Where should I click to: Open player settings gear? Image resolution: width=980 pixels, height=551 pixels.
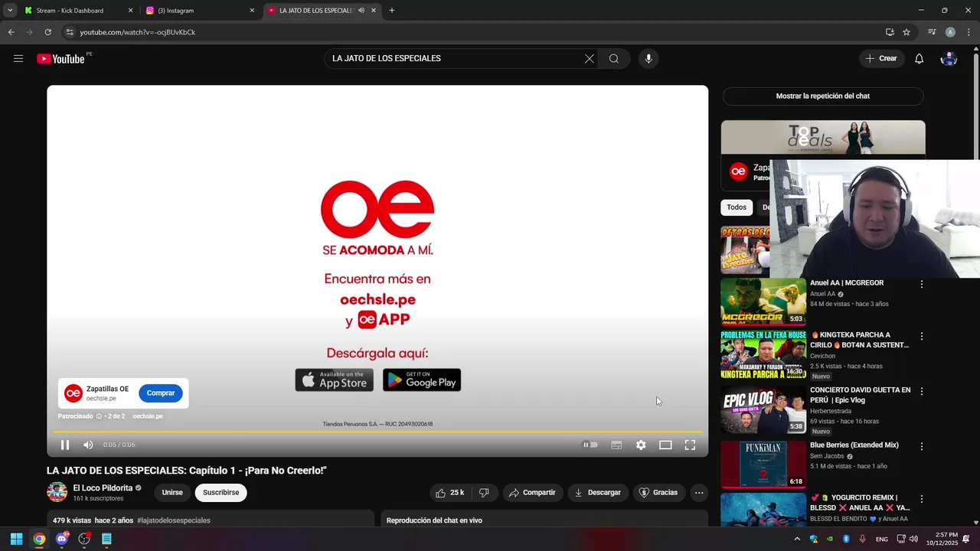(x=641, y=445)
